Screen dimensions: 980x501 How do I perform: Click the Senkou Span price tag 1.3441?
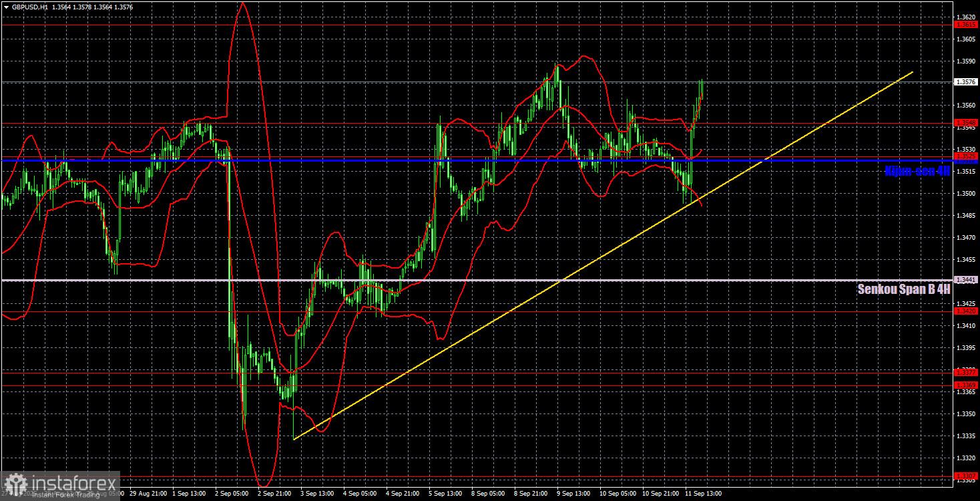click(966, 280)
